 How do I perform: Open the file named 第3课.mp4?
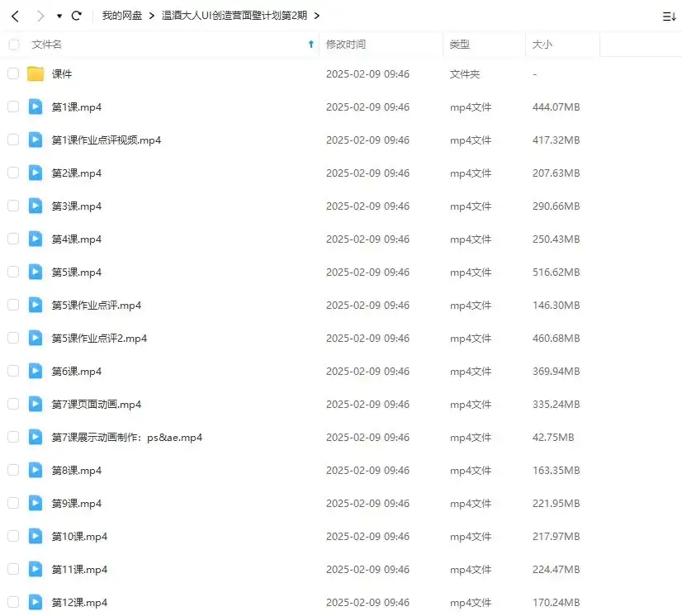coord(77,206)
